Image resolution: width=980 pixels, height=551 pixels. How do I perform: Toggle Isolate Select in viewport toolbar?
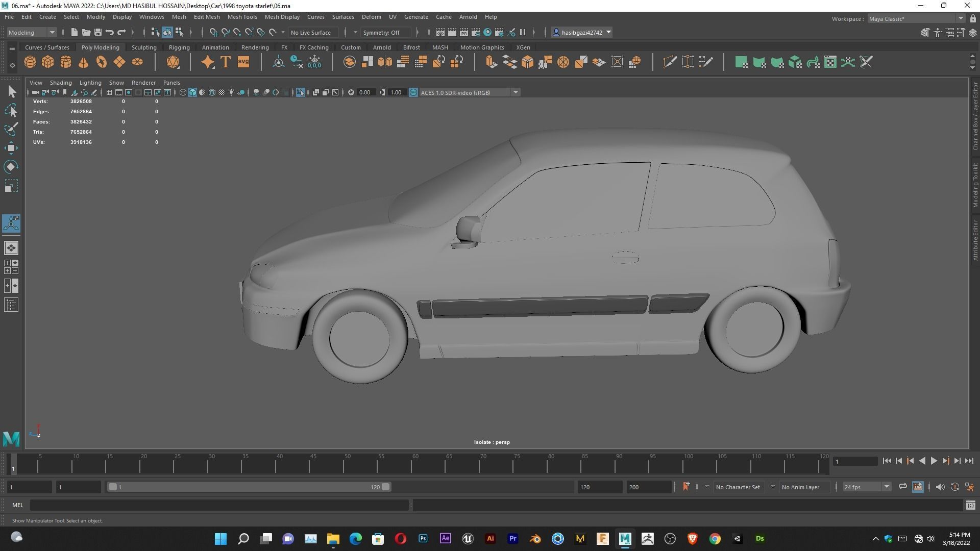tap(300, 92)
